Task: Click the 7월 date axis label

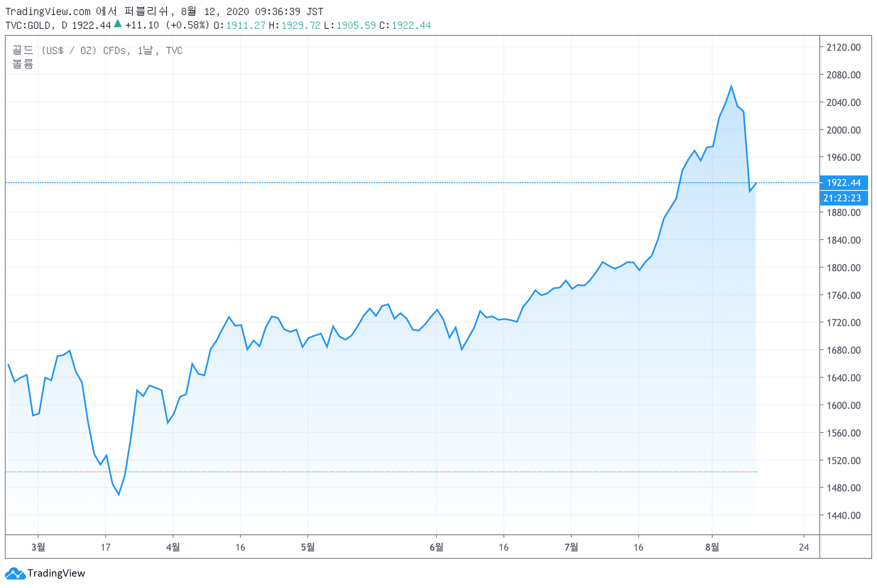Action: (571, 547)
